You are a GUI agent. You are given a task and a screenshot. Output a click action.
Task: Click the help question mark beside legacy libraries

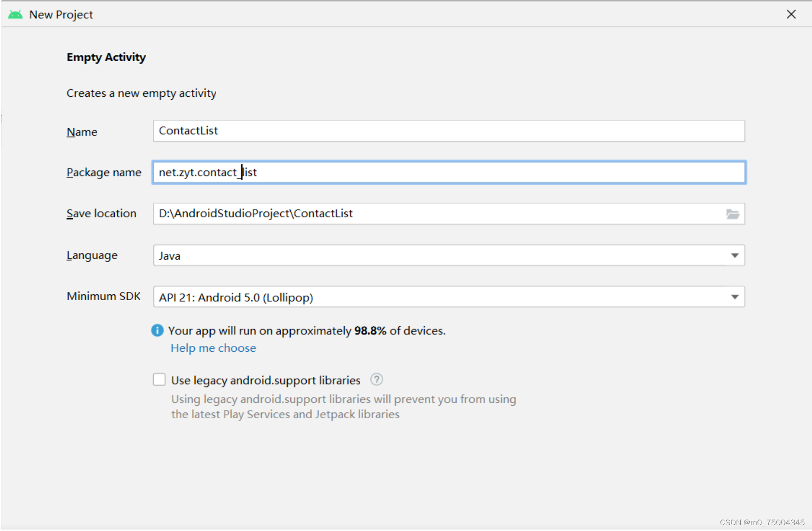(377, 380)
